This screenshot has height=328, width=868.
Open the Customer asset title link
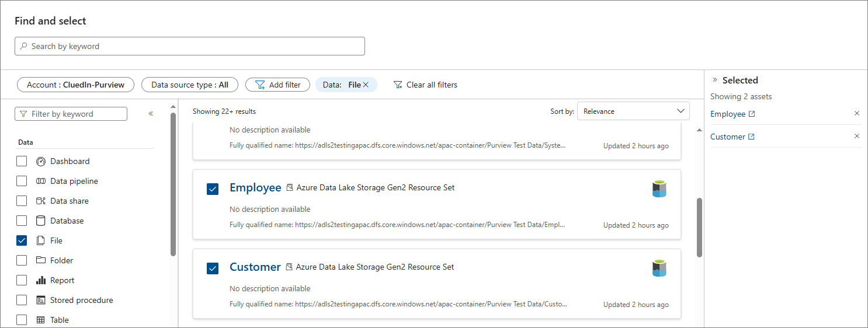255,267
